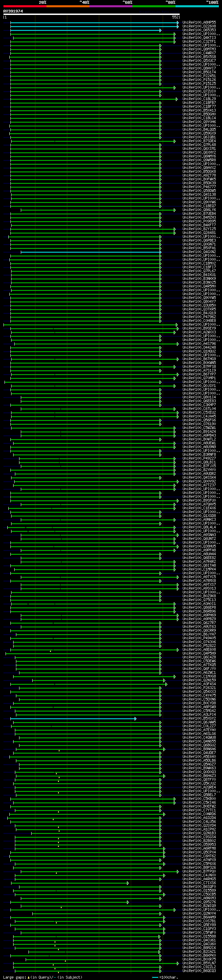Viewport: 222px width, 980px height.
Task: Select label UniRef100_P15126
Action: tap(199, 80)
